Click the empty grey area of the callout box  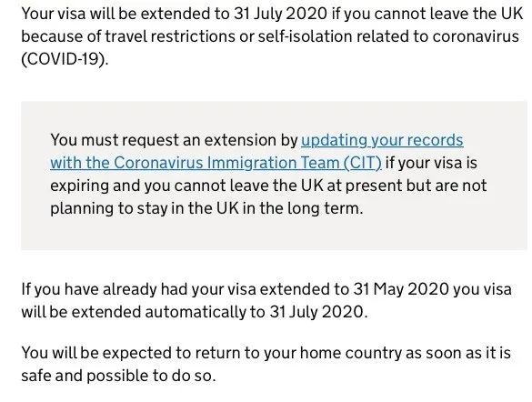click(271, 234)
